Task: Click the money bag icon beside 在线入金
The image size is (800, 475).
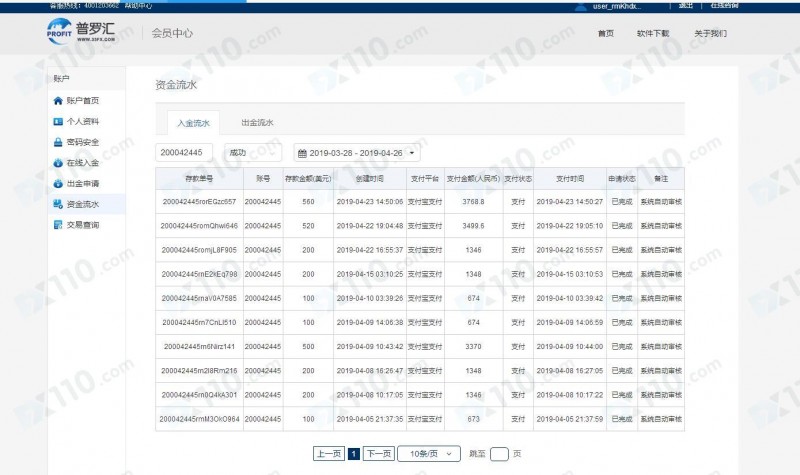Action: pos(58,163)
